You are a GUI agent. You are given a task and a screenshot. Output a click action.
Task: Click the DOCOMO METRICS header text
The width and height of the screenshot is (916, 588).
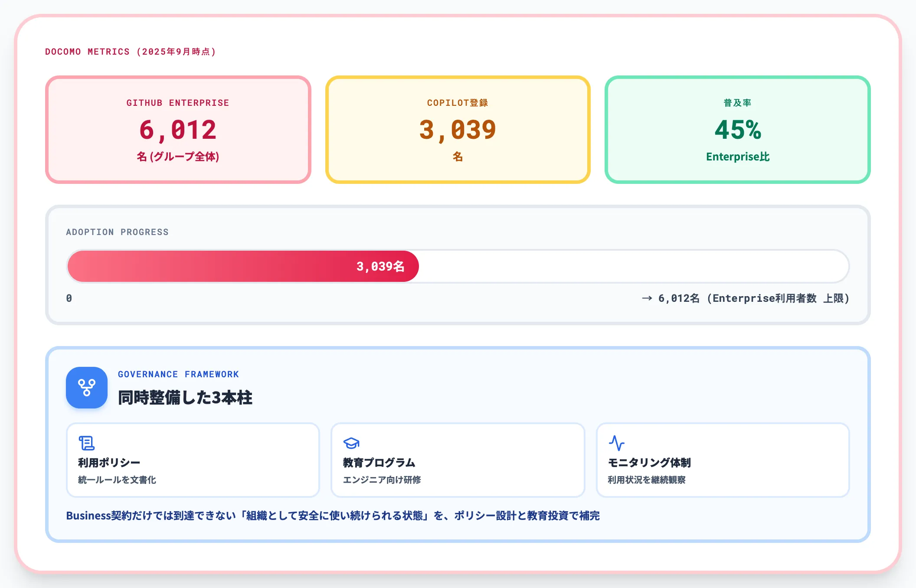pyautogui.click(x=131, y=52)
